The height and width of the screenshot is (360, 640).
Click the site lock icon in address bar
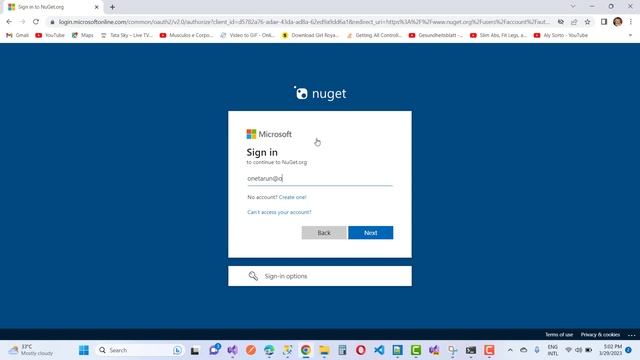pos(52,22)
